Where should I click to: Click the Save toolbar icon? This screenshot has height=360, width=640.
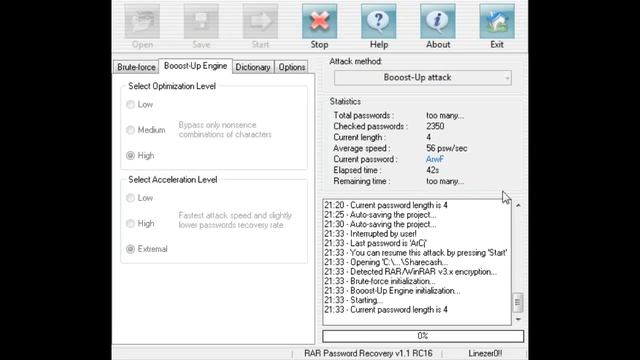(201, 21)
